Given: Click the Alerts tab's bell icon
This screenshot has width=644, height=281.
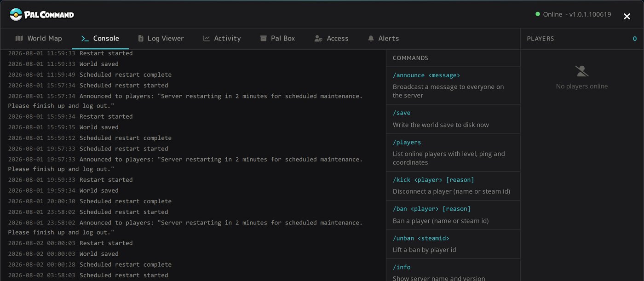Looking at the screenshot, I should (371, 39).
